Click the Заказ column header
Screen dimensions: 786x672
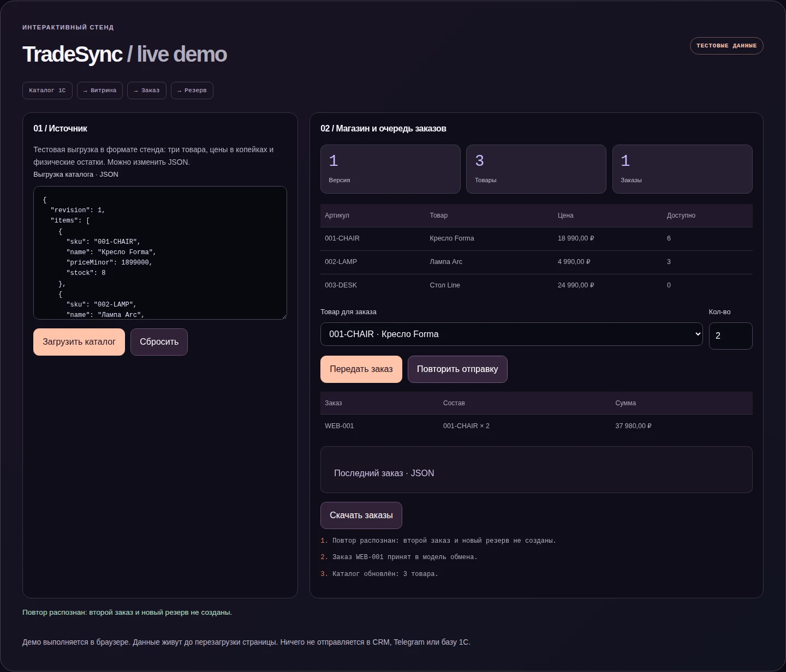333,403
